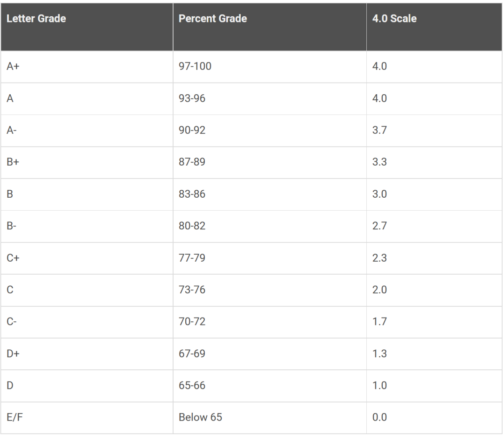Select the 97-100 percent grade cell
Screen dimensions: 504x436
click(270, 67)
